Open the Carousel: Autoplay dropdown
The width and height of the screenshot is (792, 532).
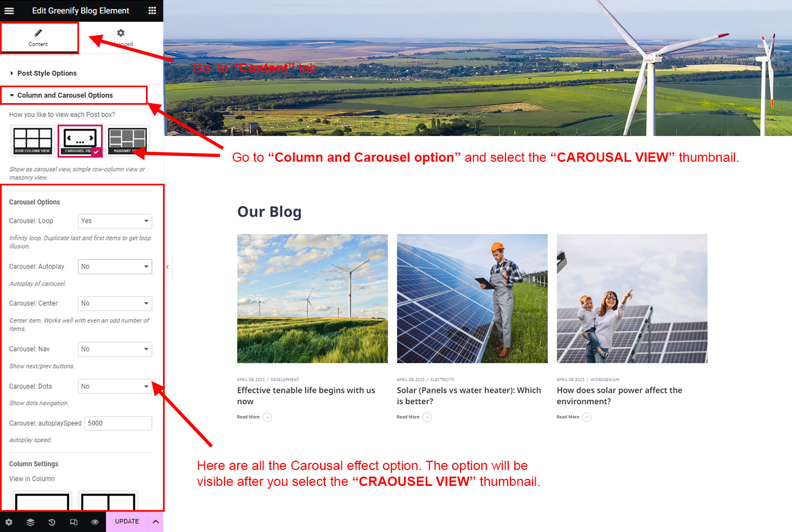(x=115, y=267)
